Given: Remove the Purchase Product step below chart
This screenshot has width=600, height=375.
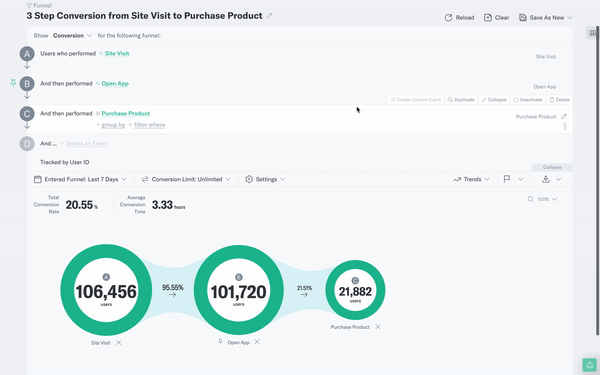Looking at the screenshot, I should pos(378,327).
